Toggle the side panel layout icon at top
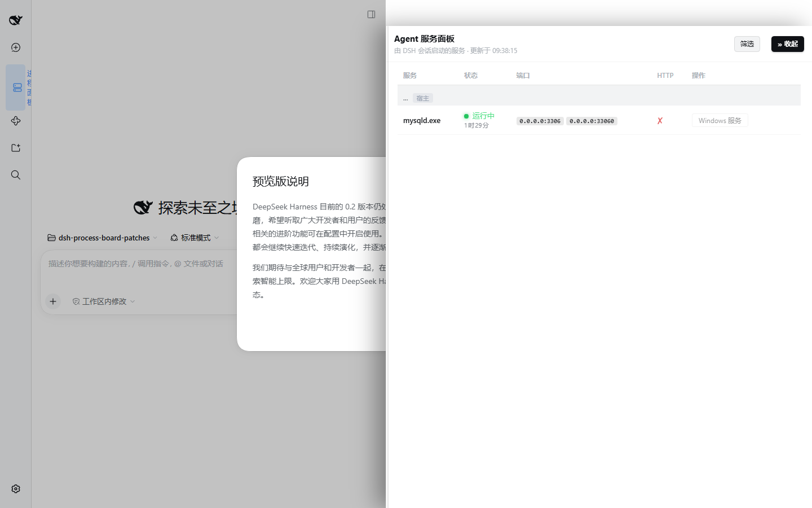This screenshot has height=508, width=812. tap(371, 15)
